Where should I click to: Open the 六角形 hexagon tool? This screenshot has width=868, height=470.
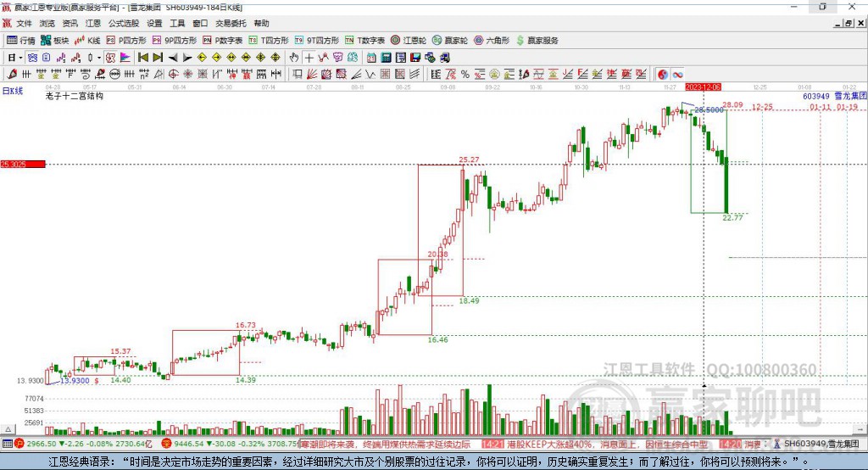click(492, 41)
